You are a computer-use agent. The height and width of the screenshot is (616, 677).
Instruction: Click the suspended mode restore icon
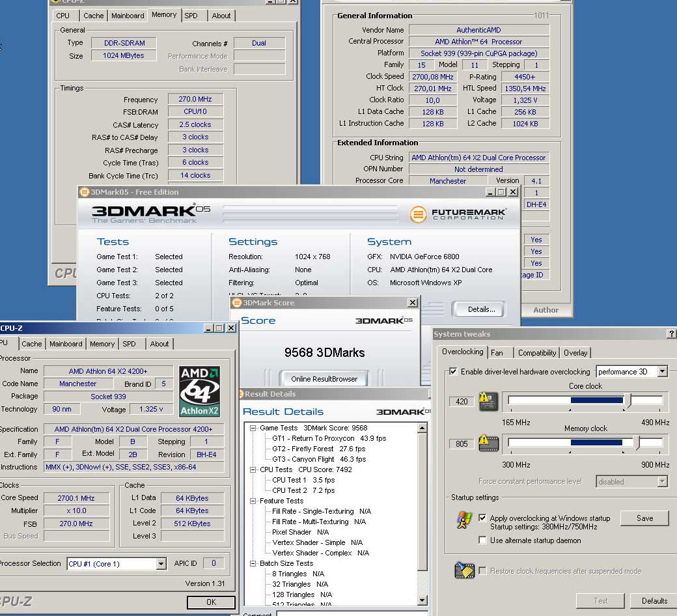pyautogui.click(x=465, y=570)
